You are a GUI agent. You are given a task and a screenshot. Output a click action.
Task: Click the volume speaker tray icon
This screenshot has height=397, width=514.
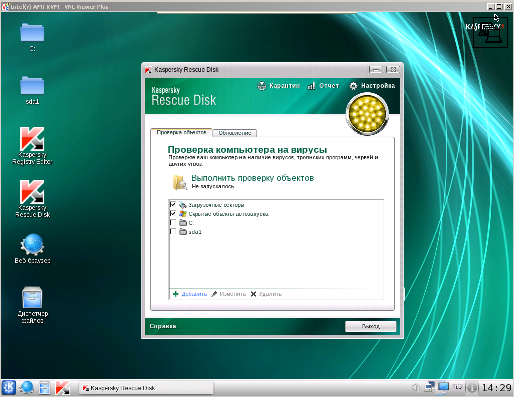(x=415, y=387)
